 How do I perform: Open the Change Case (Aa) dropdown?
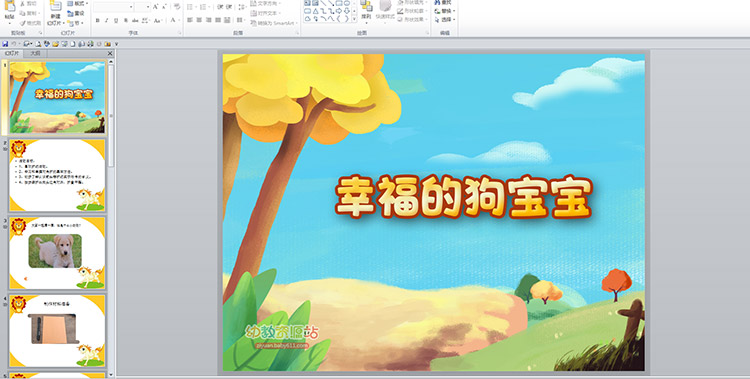(x=158, y=20)
